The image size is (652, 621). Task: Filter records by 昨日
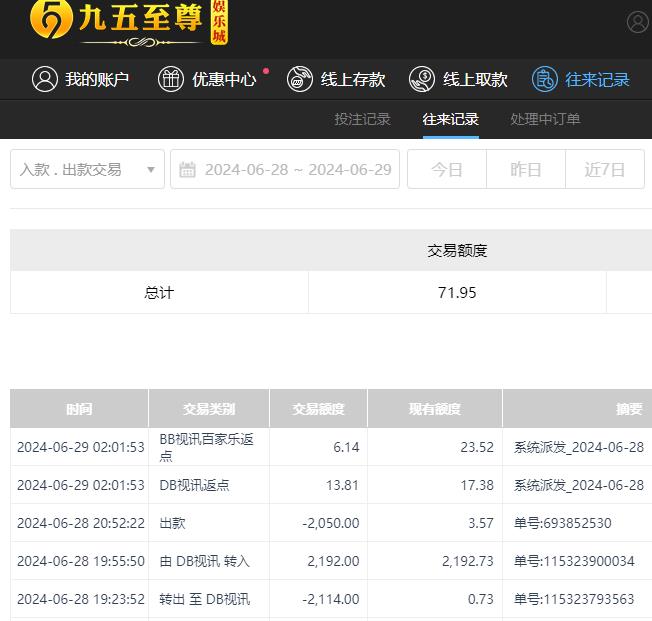point(525,170)
